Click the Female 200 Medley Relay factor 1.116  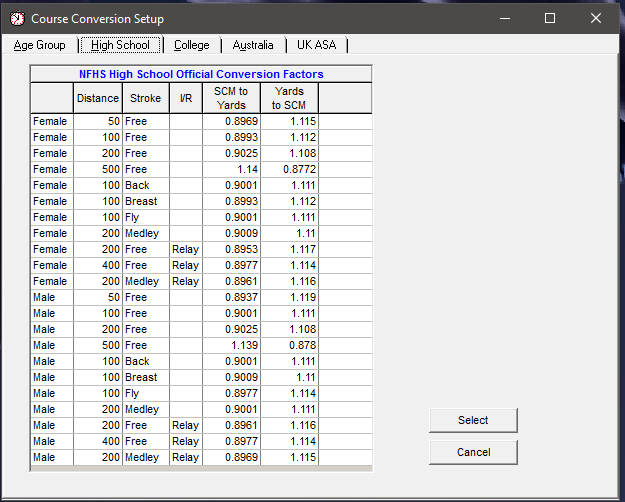coord(289,281)
